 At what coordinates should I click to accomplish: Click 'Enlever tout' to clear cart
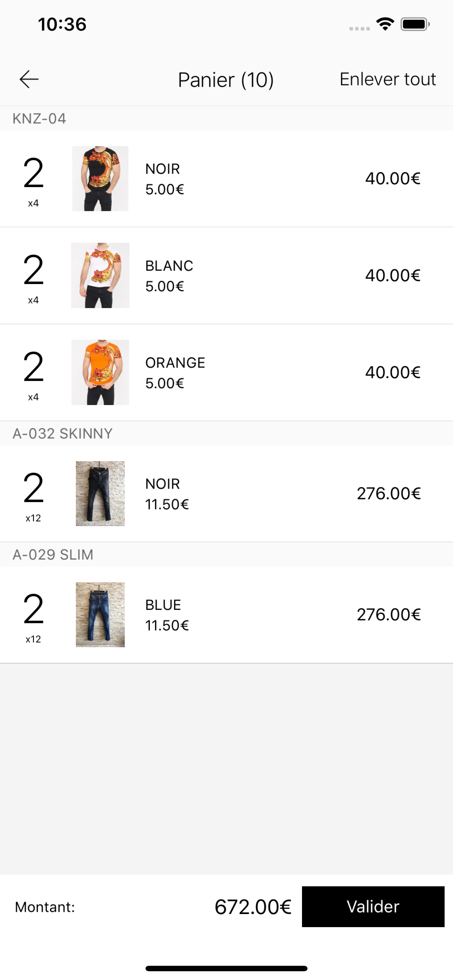[x=387, y=79]
